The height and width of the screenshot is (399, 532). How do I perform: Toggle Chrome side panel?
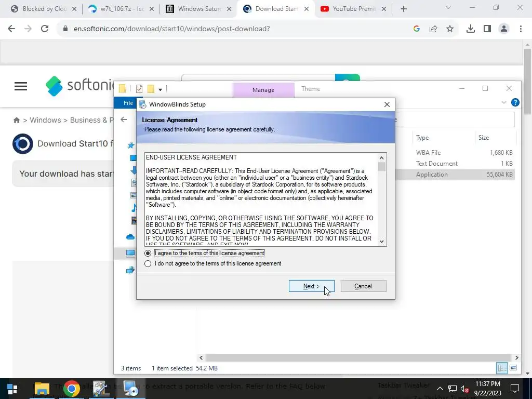click(x=487, y=29)
